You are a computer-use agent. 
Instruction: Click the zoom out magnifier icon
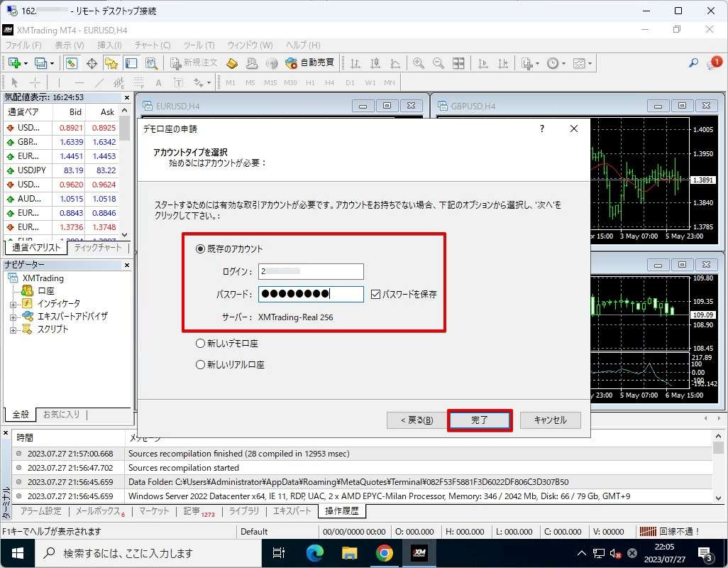tap(439, 63)
